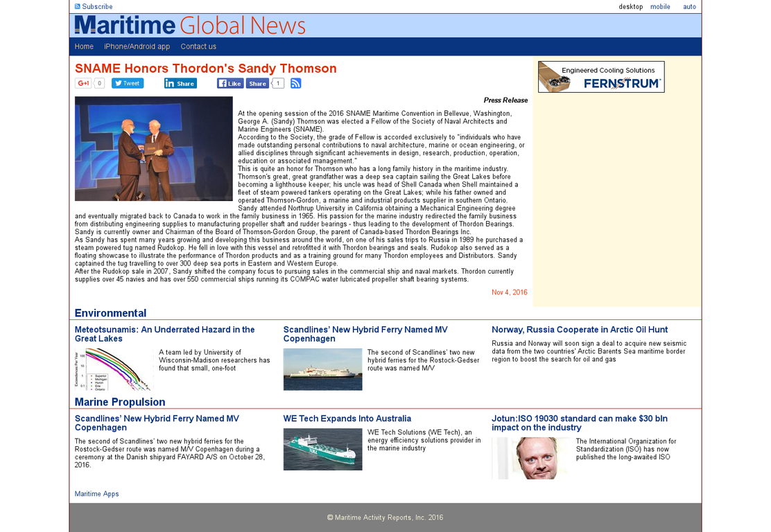Click the Google +1 count bubble
771x532 pixels.
point(99,83)
